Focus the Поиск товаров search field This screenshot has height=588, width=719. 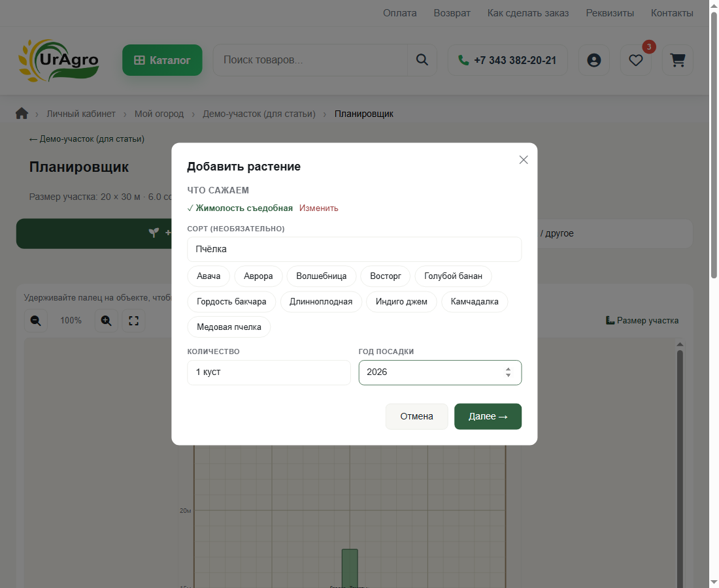click(x=310, y=60)
